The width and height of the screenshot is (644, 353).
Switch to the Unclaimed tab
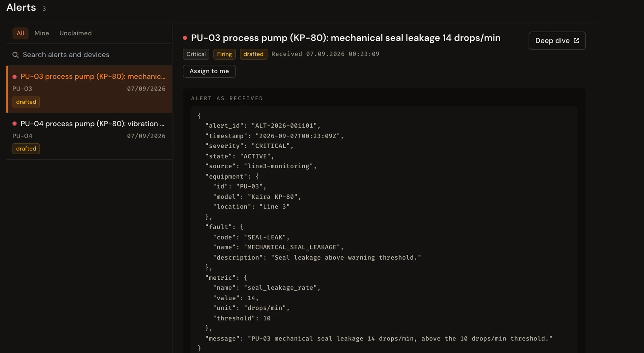[x=76, y=33]
